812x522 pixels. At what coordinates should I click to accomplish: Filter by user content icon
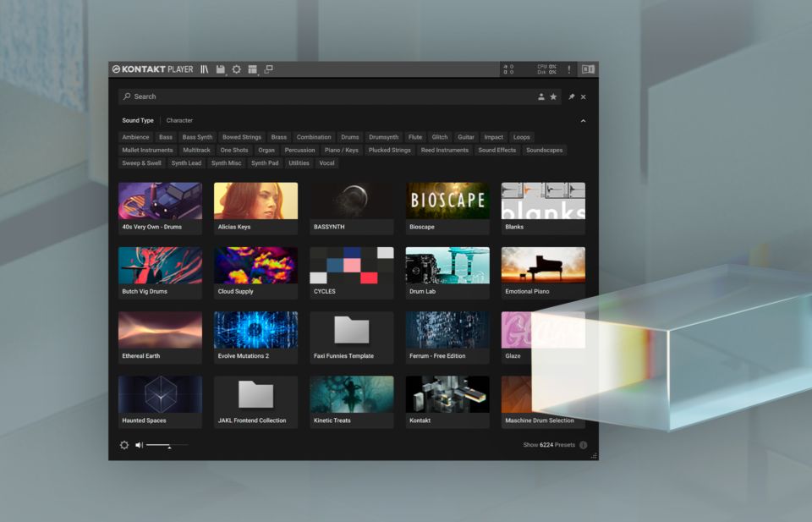point(541,96)
